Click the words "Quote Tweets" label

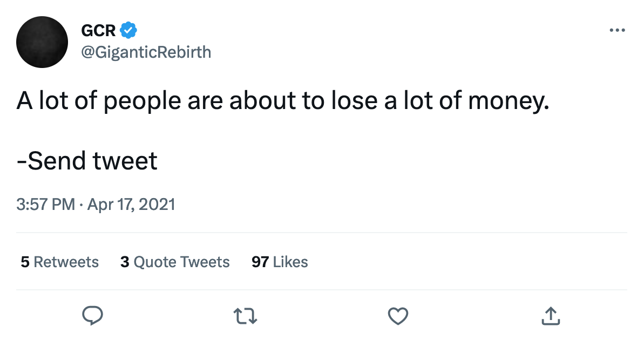(x=181, y=262)
